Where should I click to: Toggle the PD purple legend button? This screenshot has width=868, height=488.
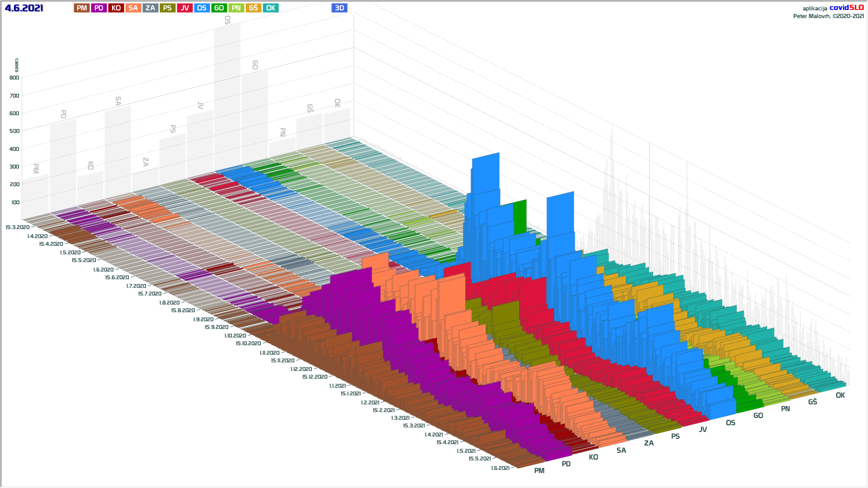click(99, 8)
